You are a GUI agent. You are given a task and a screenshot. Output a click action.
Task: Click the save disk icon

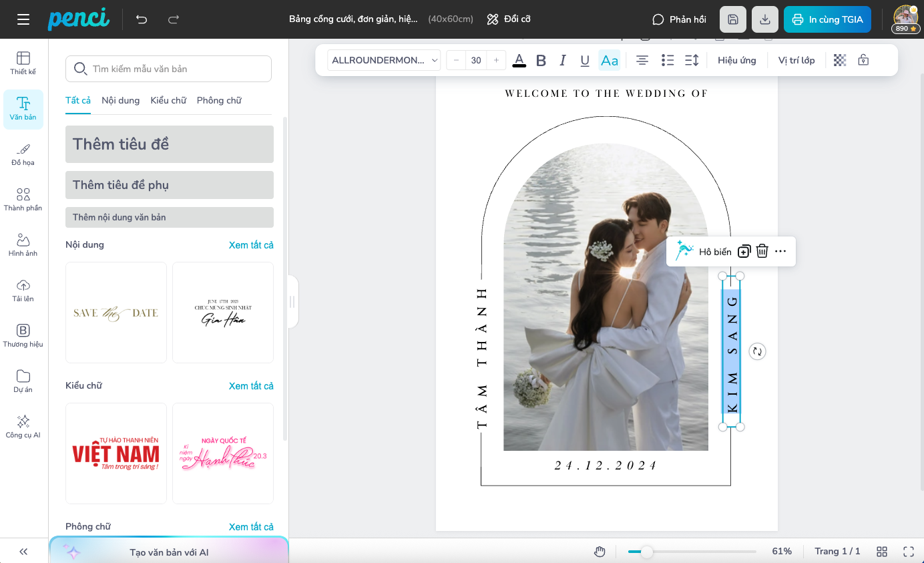click(733, 19)
